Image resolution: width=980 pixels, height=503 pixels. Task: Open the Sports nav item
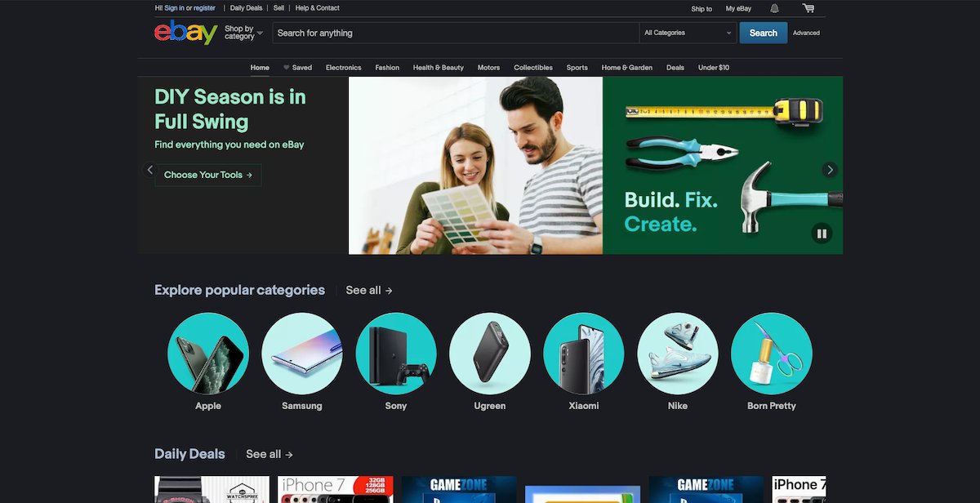pyautogui.click(x=577, y=68)
